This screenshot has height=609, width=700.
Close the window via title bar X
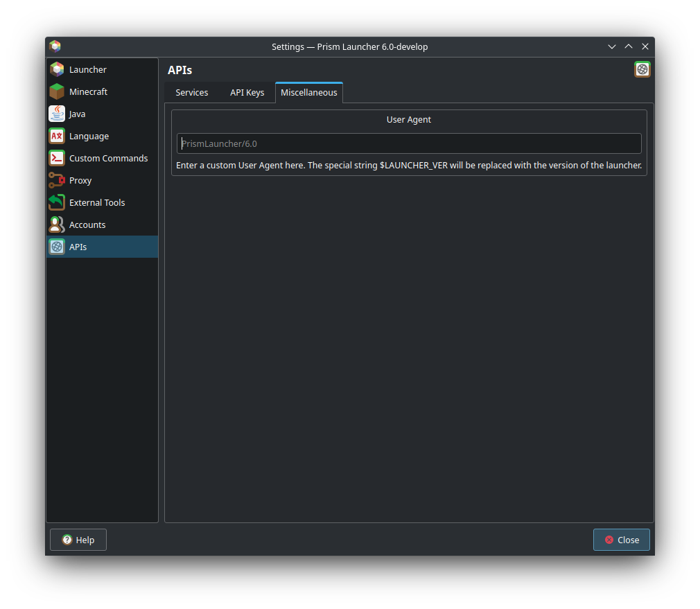[x=645, y=46]
